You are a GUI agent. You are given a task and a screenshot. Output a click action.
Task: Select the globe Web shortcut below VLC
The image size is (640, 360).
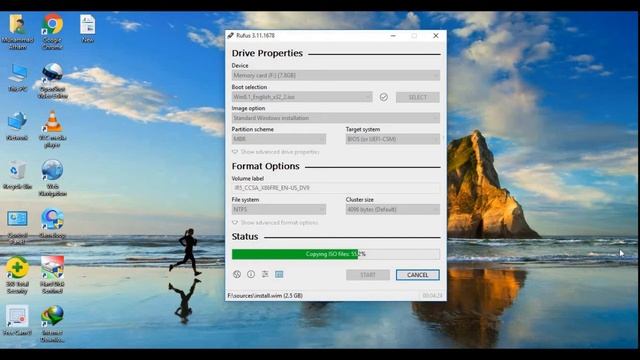[53, 178]
